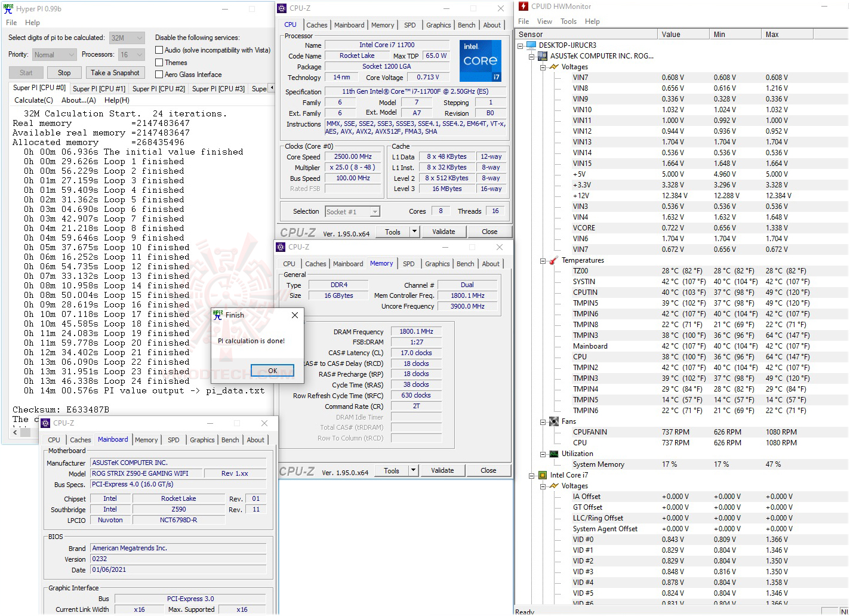Click the CPUID HWMonitor title bar icon

pyautogui.click(x=523, y=7)
